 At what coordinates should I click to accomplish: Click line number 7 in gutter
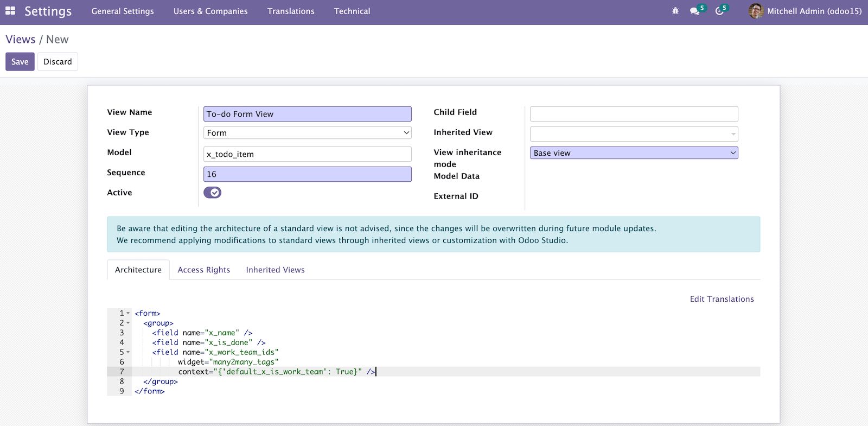[122, 372]
